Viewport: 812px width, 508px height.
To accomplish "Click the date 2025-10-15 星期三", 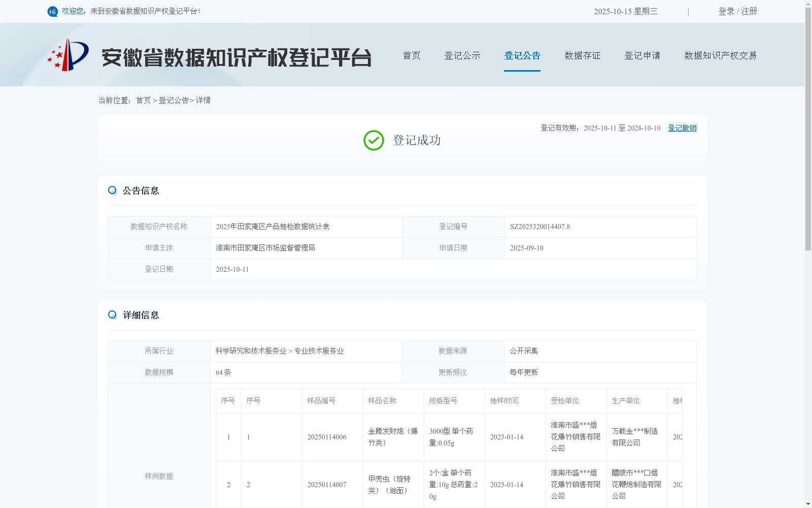I will tap(626, 11).
